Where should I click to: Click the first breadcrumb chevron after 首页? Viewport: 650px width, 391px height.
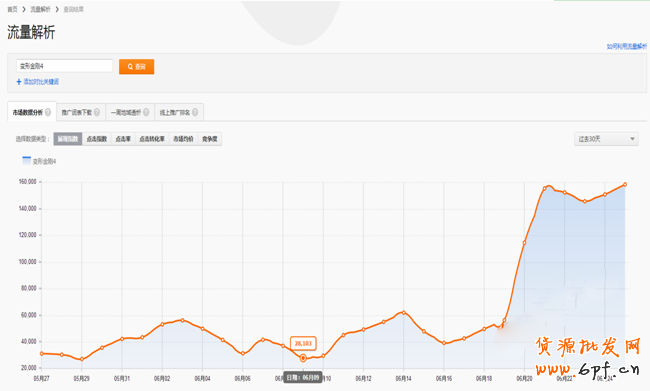click(x=24, y=9)
